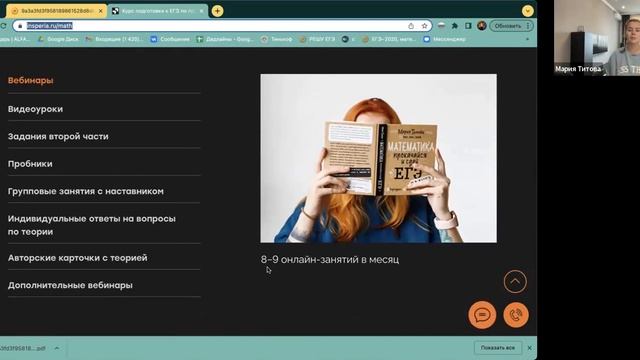640x360 pixels.
Task: Expand the pdf download options arrow
Action: click(x=57, y=348)
